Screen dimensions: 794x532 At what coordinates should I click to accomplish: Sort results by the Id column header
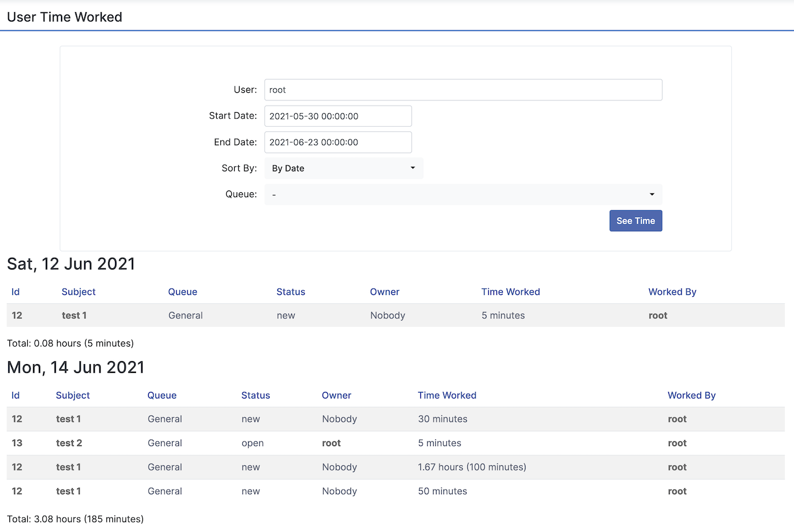pos(15,292)
